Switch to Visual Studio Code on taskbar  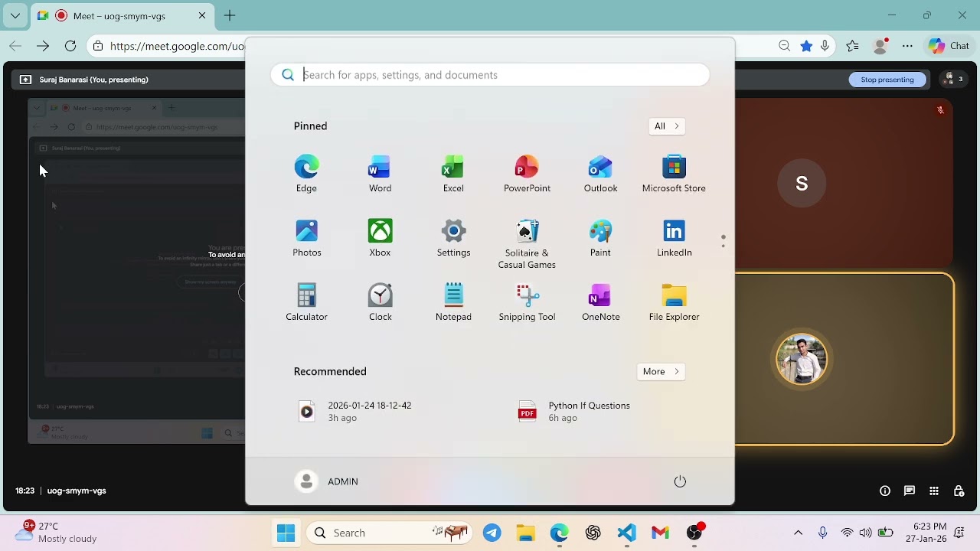coord(627,533)
